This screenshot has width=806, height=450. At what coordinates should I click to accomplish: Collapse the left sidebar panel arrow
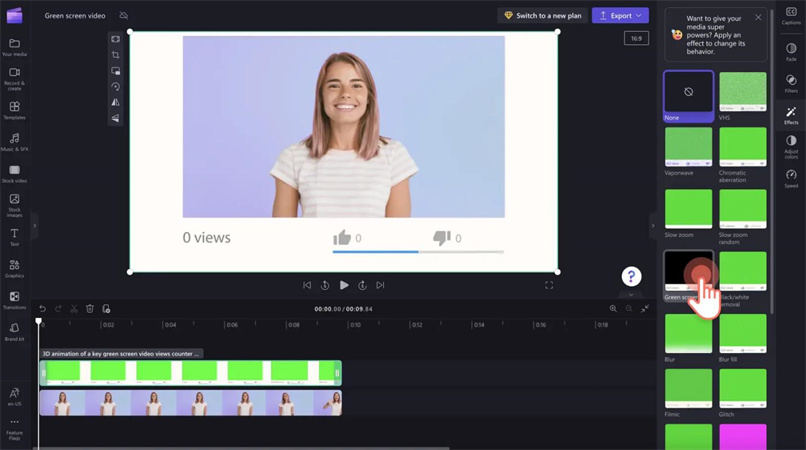point(34,226)
